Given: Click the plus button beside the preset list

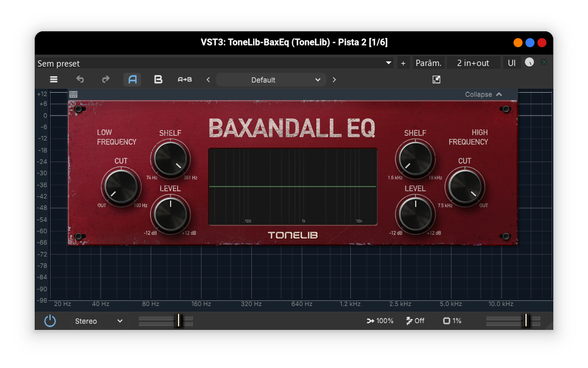Looking at the screenshot, I should pyautogui.click(x=403, y=63).
